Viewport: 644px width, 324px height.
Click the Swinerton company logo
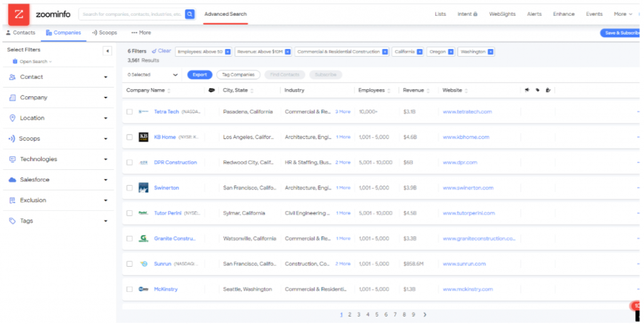[x=143, y=187]
